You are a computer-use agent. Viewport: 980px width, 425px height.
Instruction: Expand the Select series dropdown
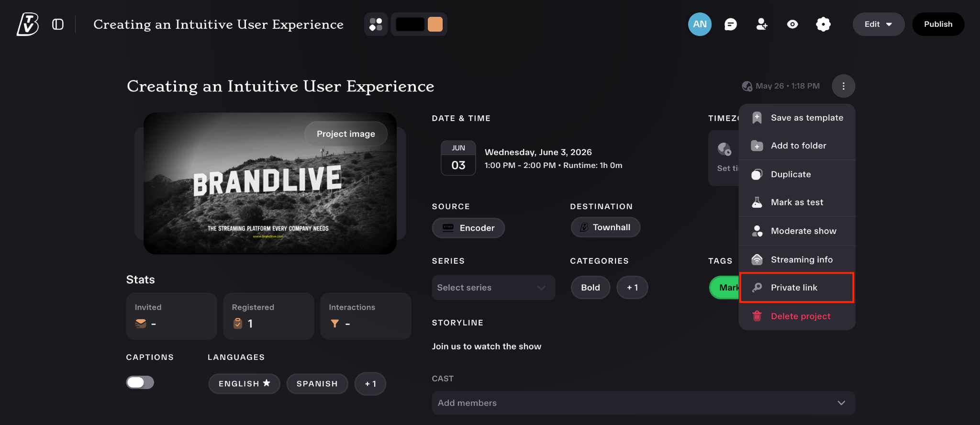pos(493,288)
